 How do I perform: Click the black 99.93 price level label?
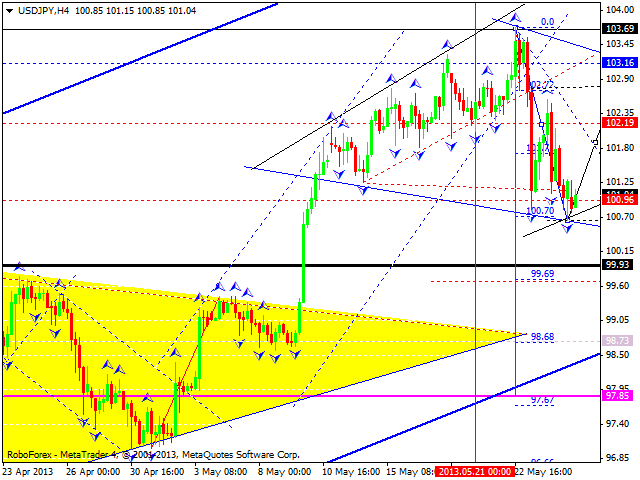(618, 264)
